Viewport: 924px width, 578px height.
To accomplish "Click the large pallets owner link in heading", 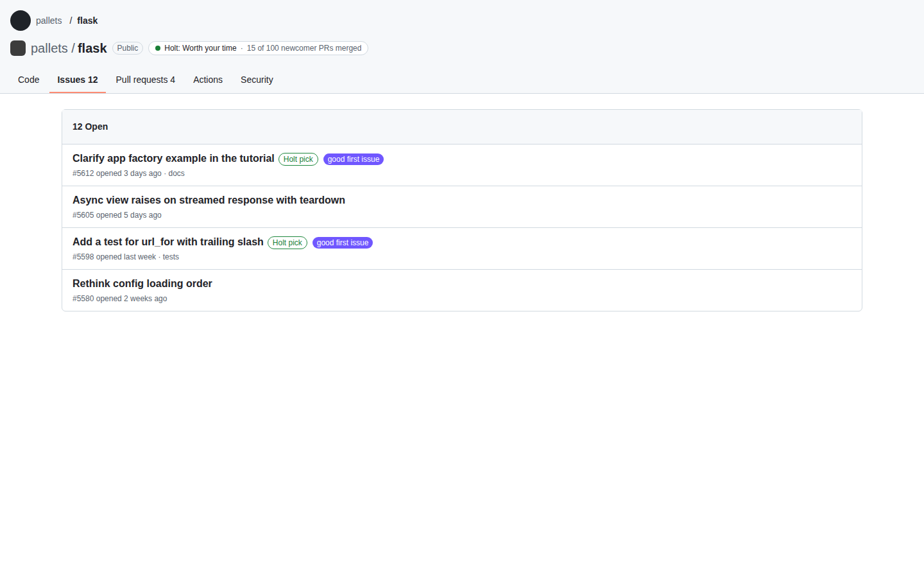I will (x=49, y=48).
